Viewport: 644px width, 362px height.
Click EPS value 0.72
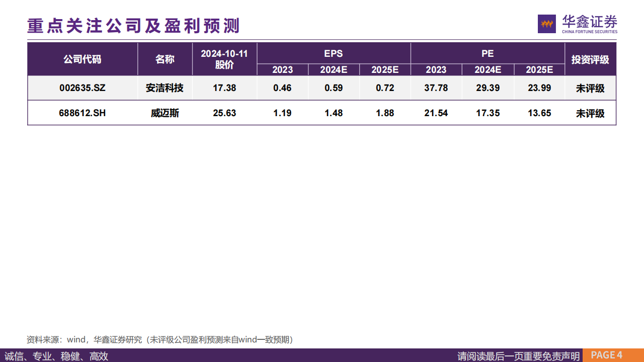[385, 88]
